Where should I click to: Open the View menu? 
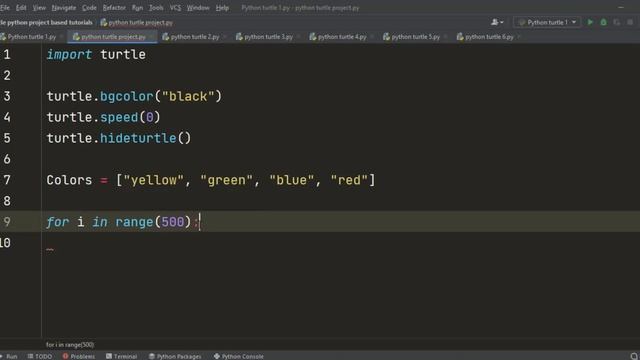pyautogui.click(x=39, y=8)
